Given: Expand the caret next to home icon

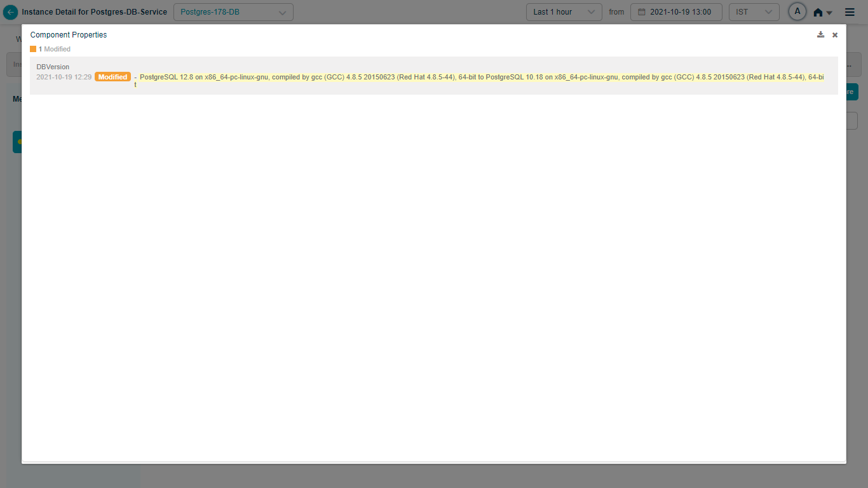Looking at the screenshot, I should [x=829, y=13].
